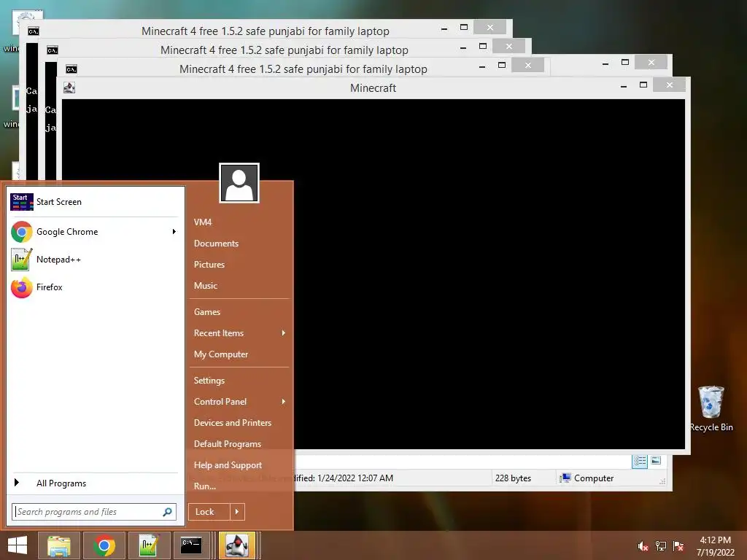Click the frontmost command prompt's system icon

[71, 69]
